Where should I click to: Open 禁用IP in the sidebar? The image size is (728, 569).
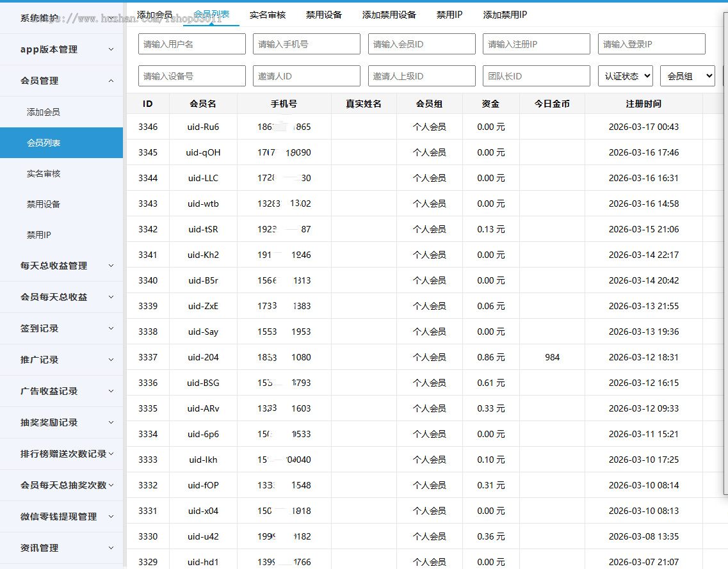38,235
